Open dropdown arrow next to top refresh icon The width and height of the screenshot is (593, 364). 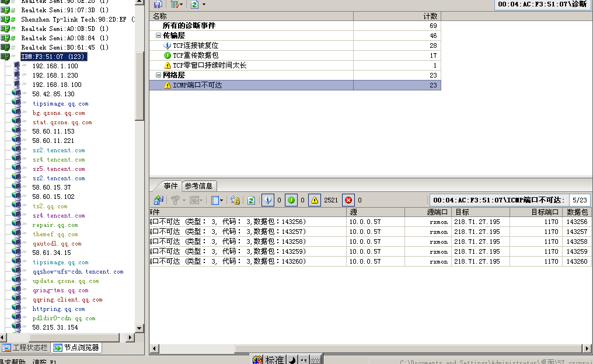tap(204, 5)
